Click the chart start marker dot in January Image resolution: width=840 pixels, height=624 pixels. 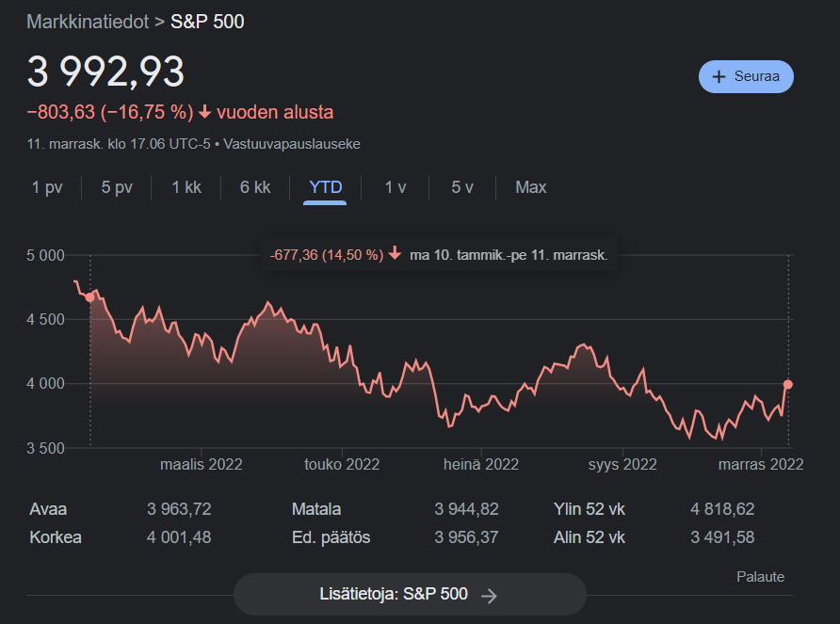coord(90,297)
